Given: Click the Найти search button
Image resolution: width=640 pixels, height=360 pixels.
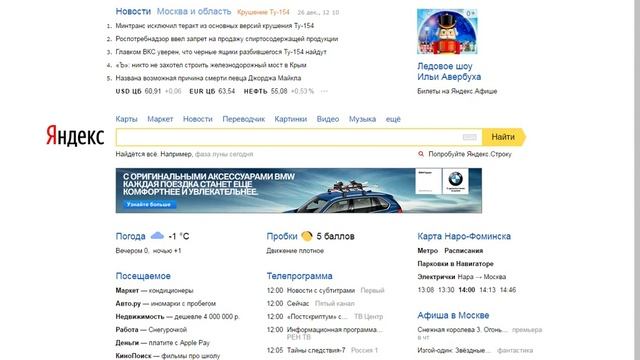Looking at the screenshot, I should 504,137.
